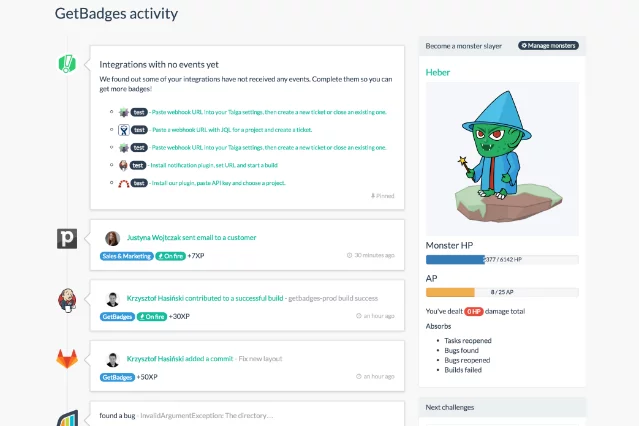Open the Manage monsters button
This screenshot has width=639, height=426.
point(549,46)
